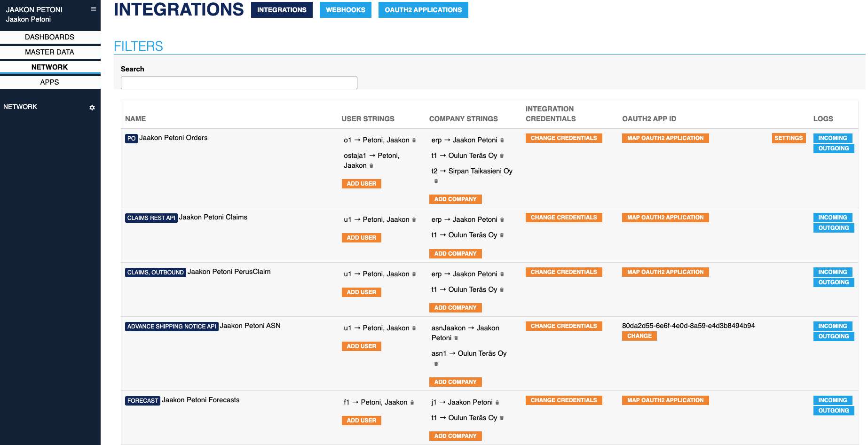Delete asn1 Oulun Teräs Oy company string

tap(436, 364)
